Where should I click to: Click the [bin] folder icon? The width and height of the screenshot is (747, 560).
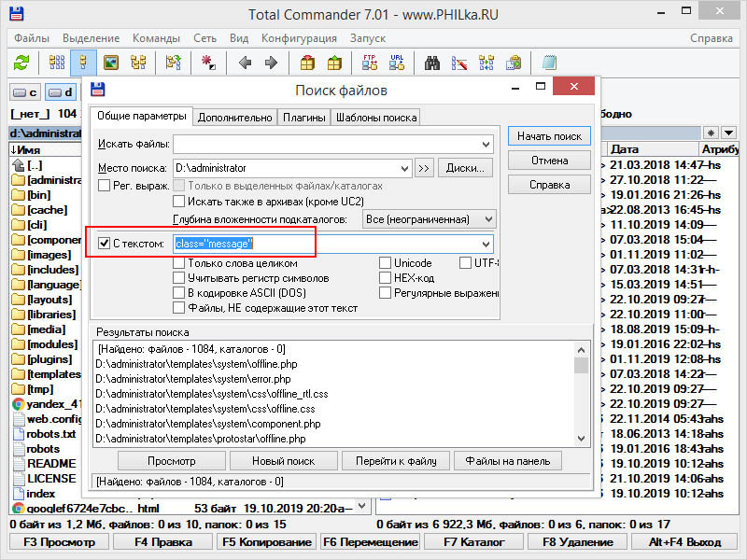(x=18, y=195)
